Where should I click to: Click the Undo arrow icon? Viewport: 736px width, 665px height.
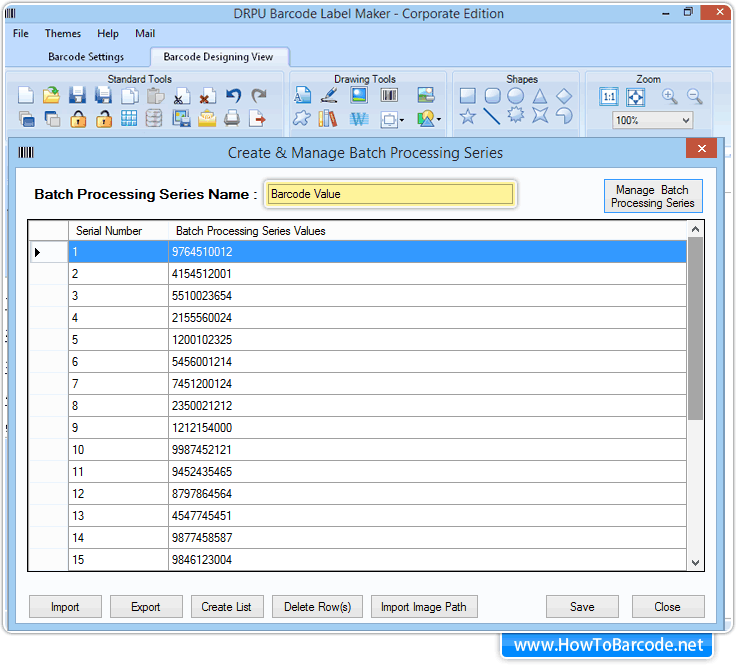click(x=233, y=95)
